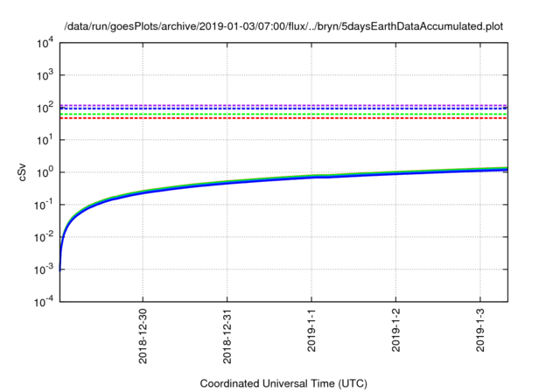This screenshot has height=392, width=560.
Task: Click the cSv axis unit label
Action: point(23,172)
